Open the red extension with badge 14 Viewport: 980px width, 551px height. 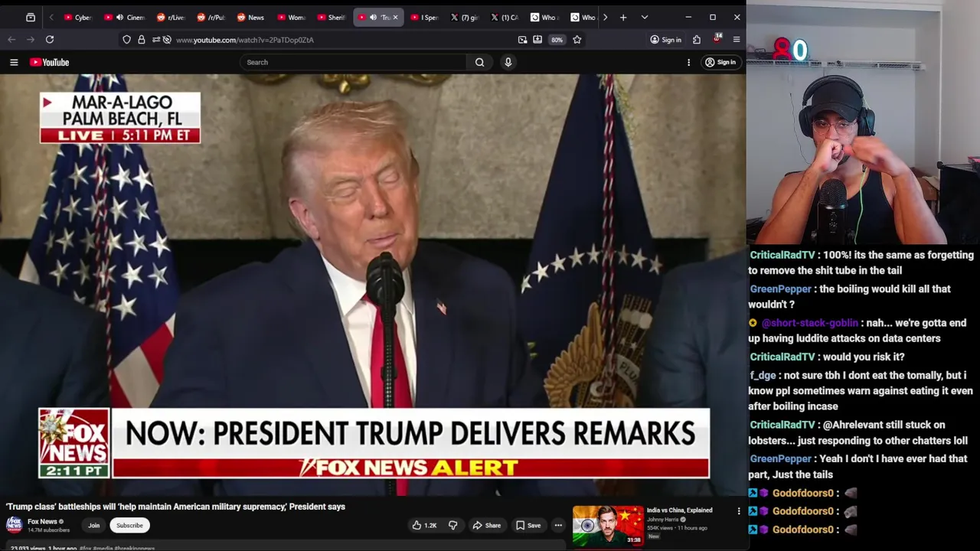coord(717,39)
